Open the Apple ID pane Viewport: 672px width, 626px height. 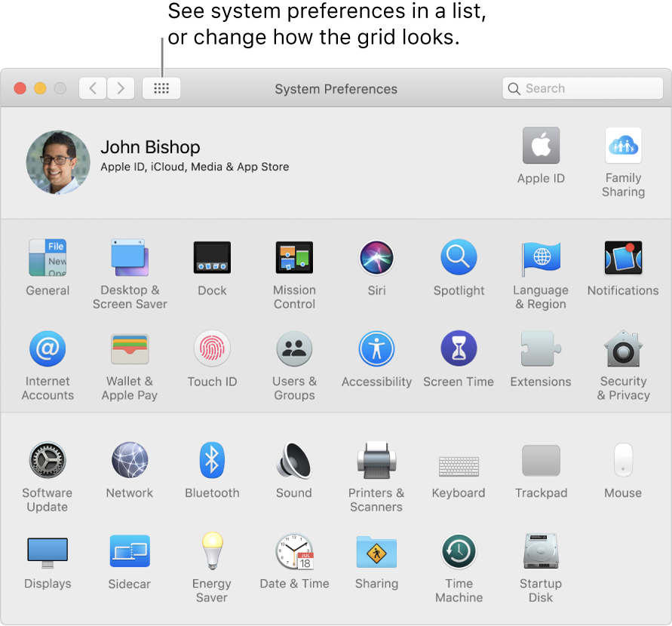click(x=541, y=145)
